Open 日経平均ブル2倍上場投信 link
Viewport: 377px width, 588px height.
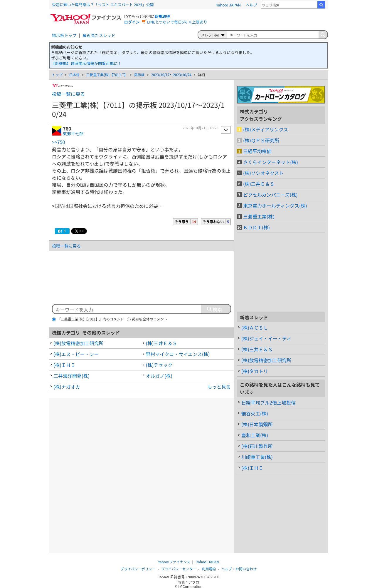(x=268, y=403)
